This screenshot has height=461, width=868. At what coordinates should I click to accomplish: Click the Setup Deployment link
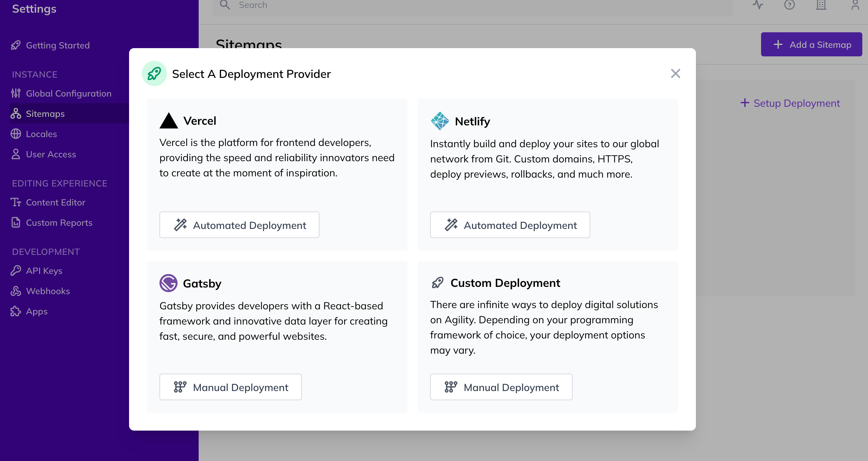(790, 103)
